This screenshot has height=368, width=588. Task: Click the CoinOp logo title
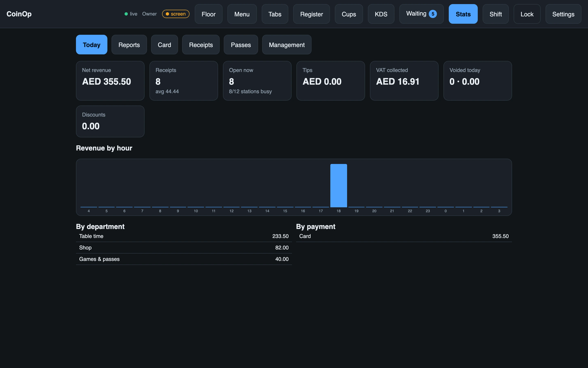[x=19, y=14]
